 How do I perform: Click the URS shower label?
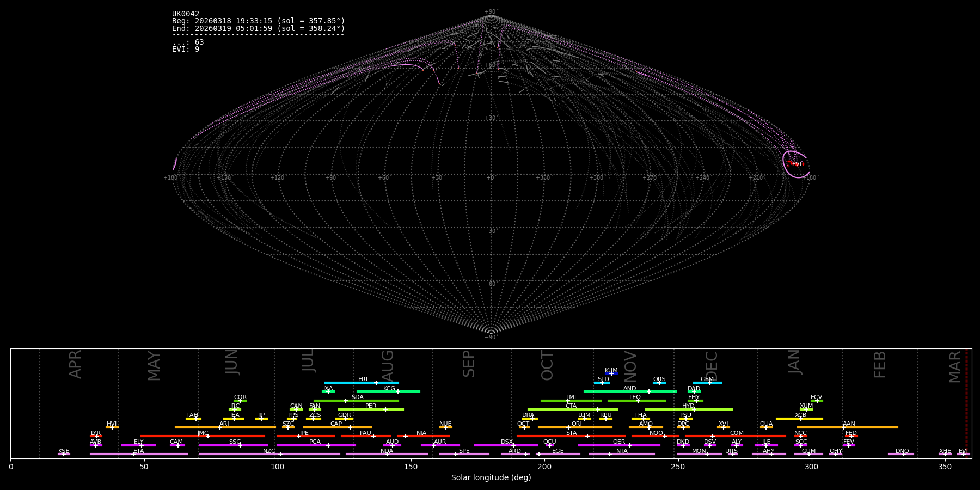(x=731, y=451)
